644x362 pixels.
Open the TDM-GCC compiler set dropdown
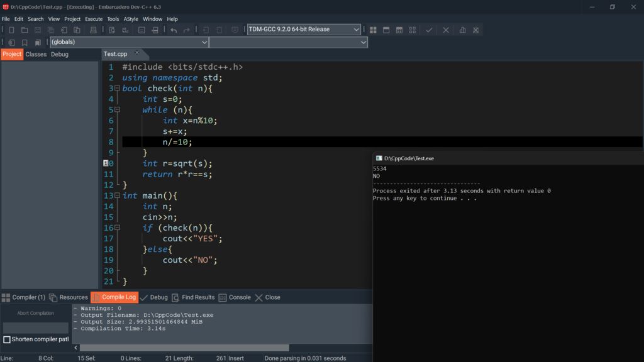[304, 30]
